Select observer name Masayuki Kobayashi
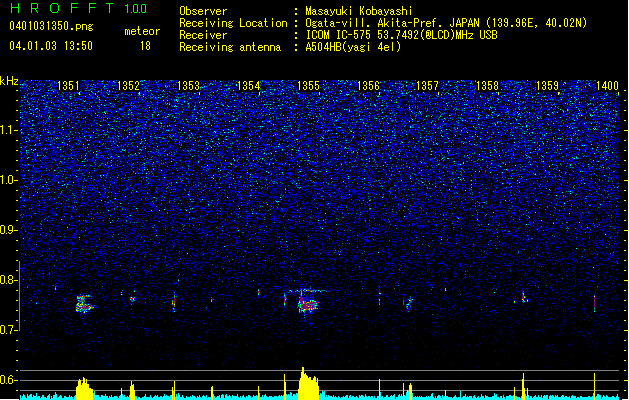Screen dimensions: 629x400 [358, 11]
